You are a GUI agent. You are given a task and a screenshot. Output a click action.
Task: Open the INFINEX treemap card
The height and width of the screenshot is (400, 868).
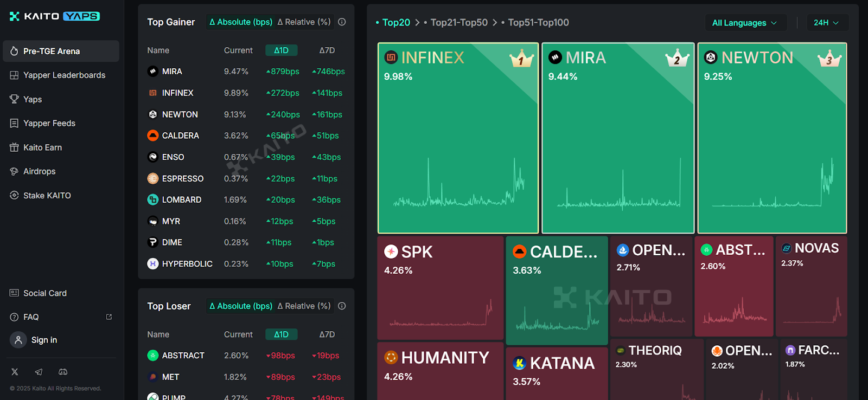point(458,138)
